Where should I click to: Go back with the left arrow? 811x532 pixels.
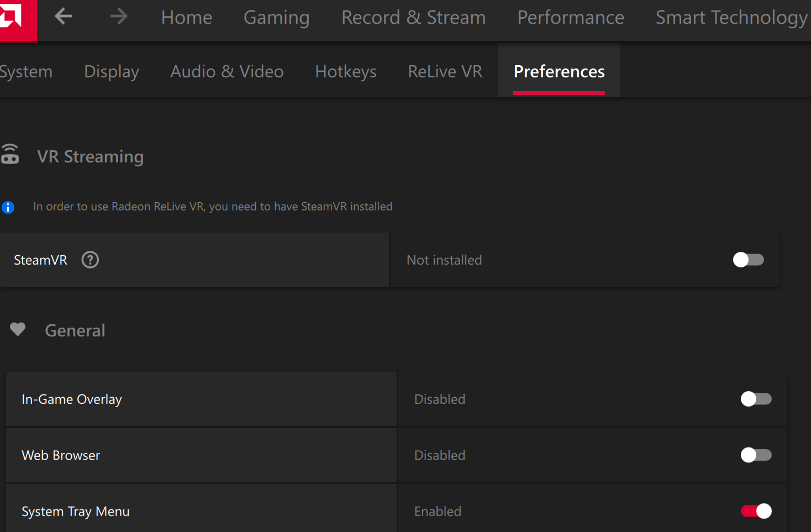(64, 17)
